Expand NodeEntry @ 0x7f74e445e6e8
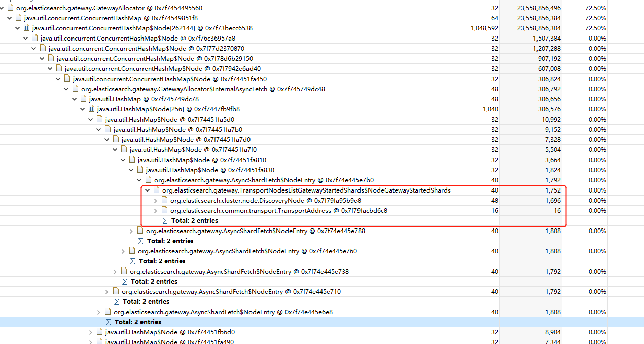Screen dimensions: 644x344 [99, 312]
